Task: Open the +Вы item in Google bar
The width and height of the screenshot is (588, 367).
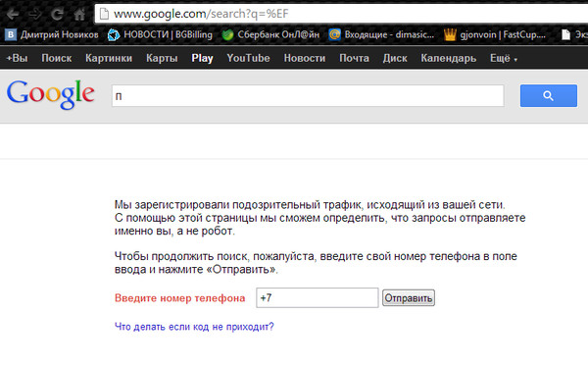Action: pos(17,58)
